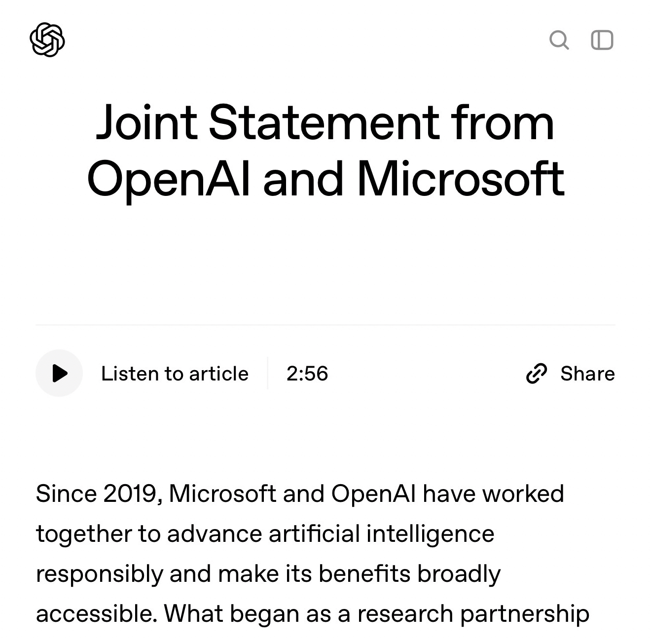Click "OpenAI and Microsoft" in the headline
This screenshot has width=651, height=644.
(x=325, y=179)
